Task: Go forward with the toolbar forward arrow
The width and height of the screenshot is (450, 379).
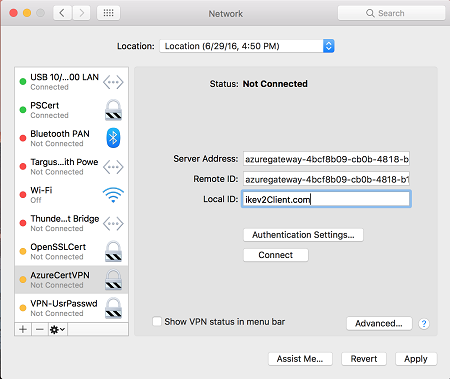Action: pos(81,13)
